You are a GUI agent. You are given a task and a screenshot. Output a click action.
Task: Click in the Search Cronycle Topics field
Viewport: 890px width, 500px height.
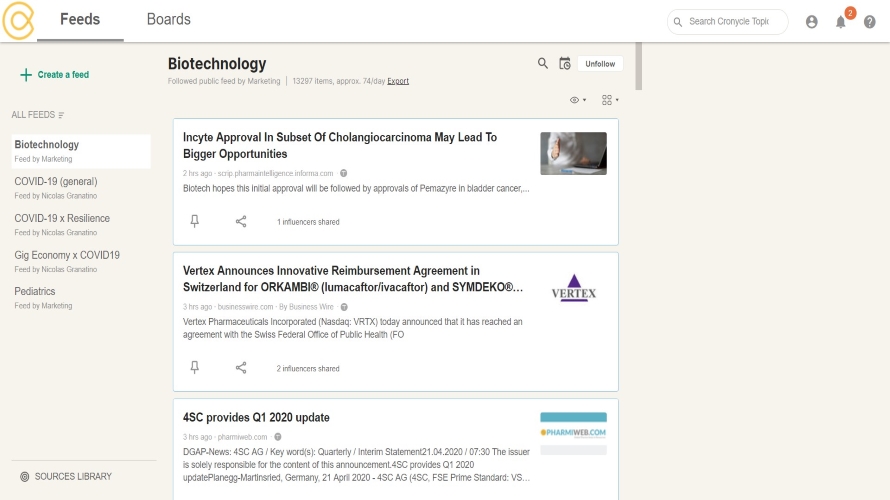click(x=728, y=22)
